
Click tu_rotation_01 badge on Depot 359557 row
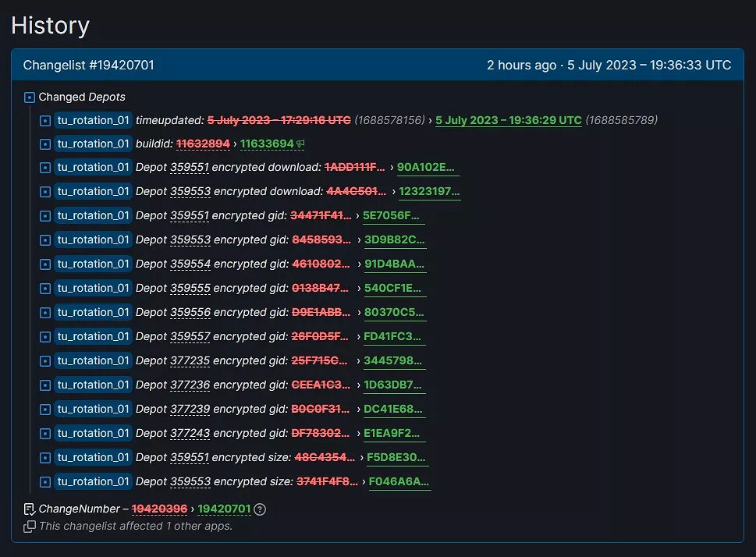click(x=93, y=336)
